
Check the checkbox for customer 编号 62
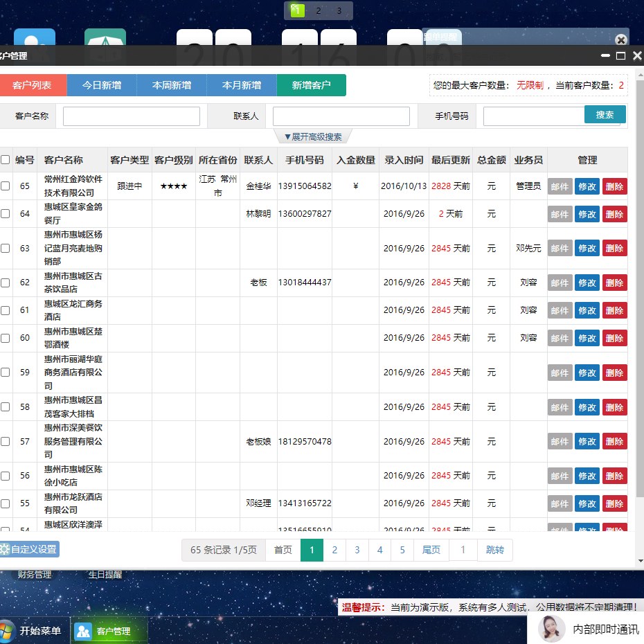6,283
